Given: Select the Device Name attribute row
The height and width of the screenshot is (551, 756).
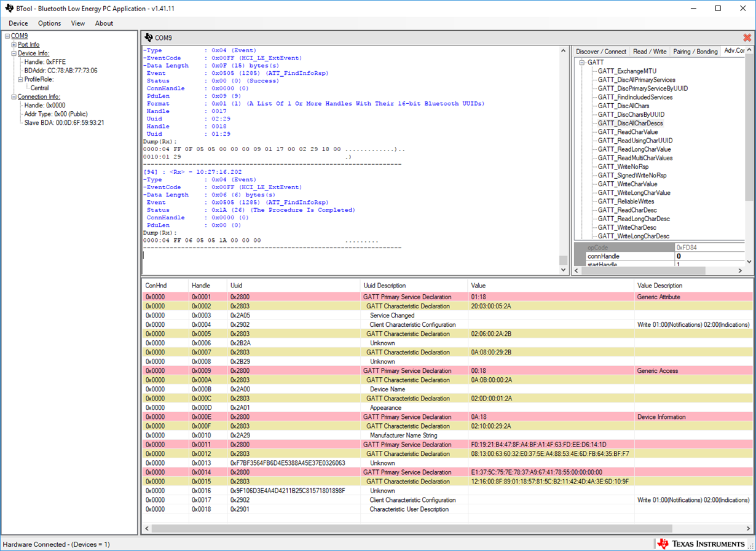Looking at the screenshot, I should 448,389.
